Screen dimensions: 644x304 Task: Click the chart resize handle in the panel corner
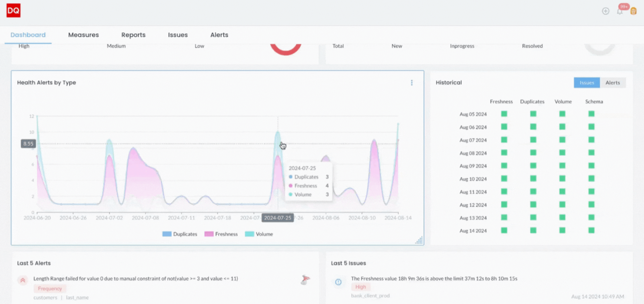(419, 240)
